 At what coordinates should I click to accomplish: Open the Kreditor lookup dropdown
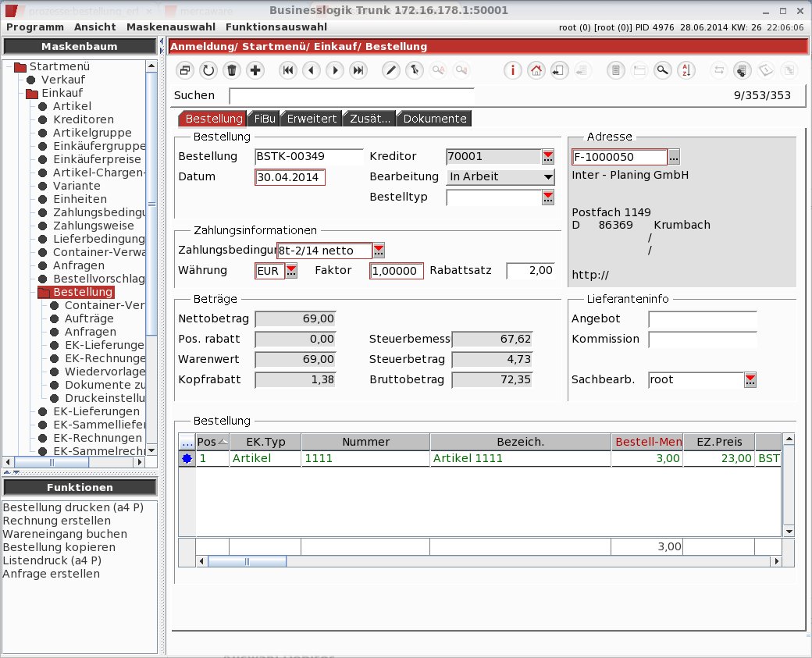(548, 156)
